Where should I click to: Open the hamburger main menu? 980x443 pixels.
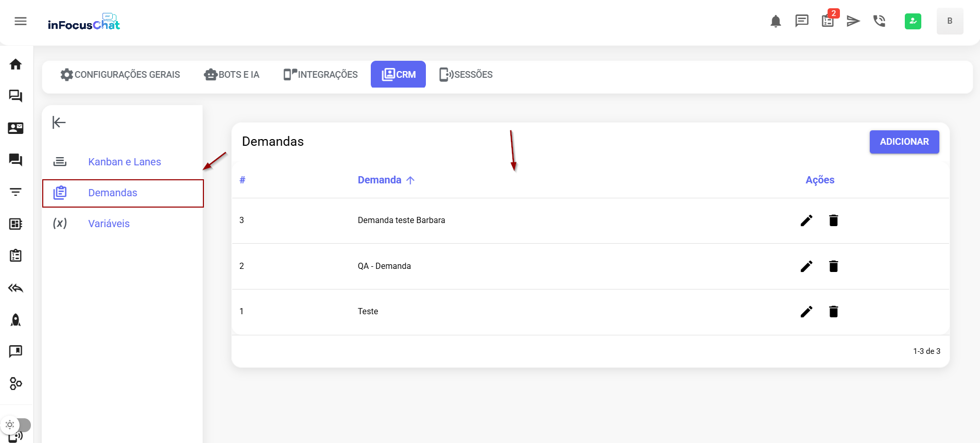coord(21,21)
